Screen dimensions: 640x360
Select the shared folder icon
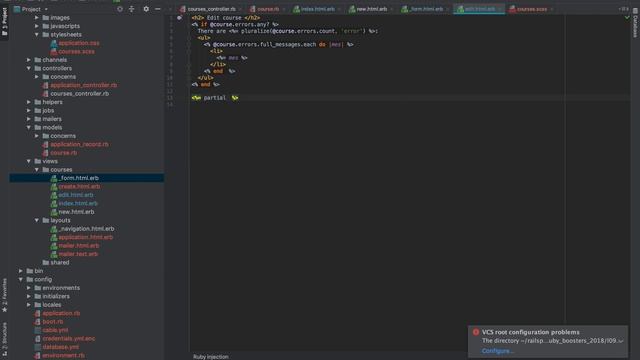[46, 262]
